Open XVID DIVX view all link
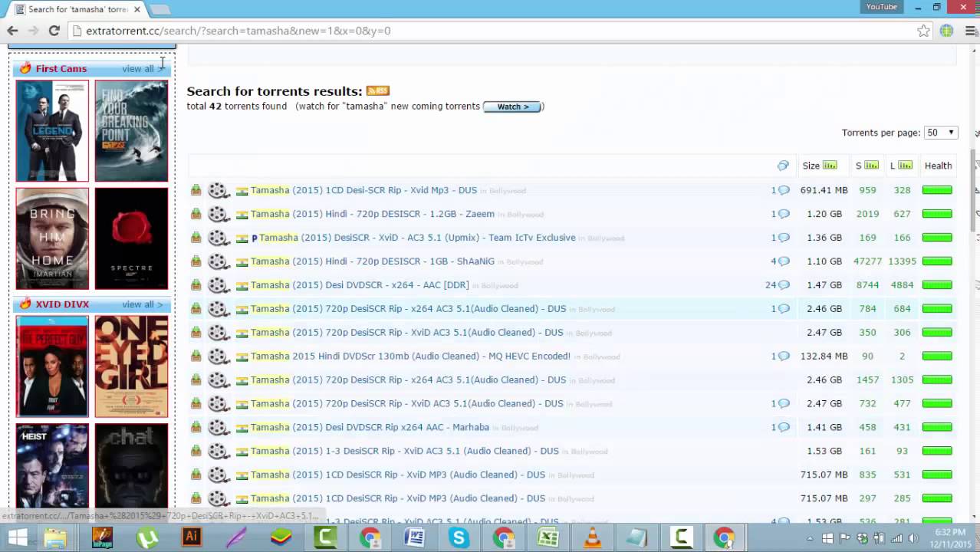This screenshot has height=552, width=980. 142,304
